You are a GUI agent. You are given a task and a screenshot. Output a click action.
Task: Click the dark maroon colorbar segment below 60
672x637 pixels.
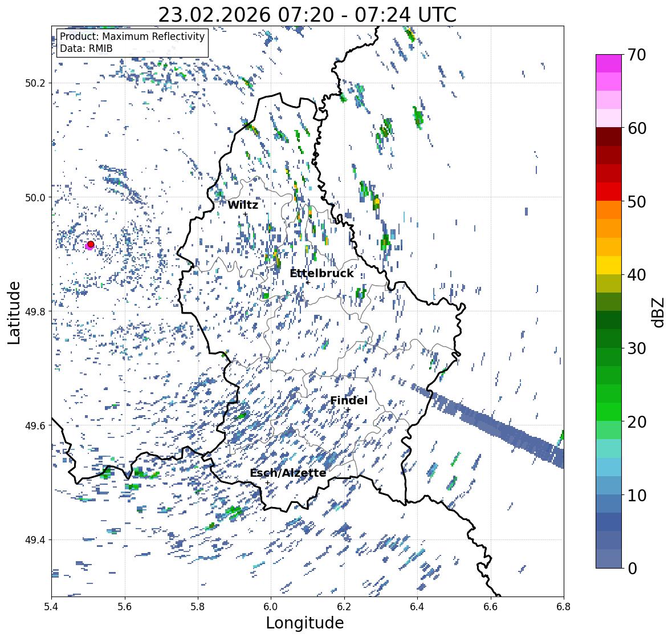609,137
